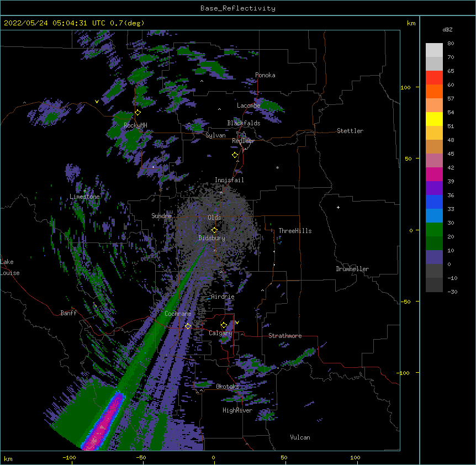Click the Olds label
This screenshot has width=476, height=465.
click(214, 218)
